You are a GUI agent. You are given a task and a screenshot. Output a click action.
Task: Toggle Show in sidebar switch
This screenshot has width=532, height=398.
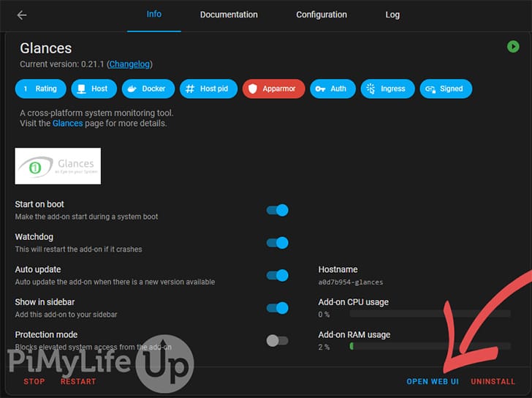[x=278, y=308]
